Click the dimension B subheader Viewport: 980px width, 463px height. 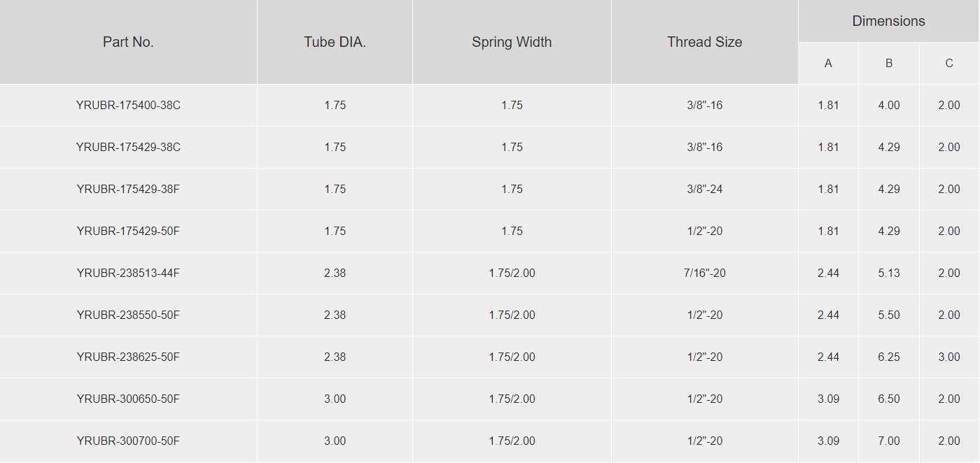point(889,64)
